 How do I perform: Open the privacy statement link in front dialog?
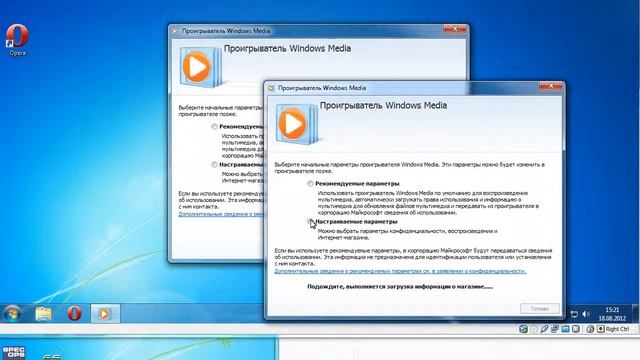point(400,271)
